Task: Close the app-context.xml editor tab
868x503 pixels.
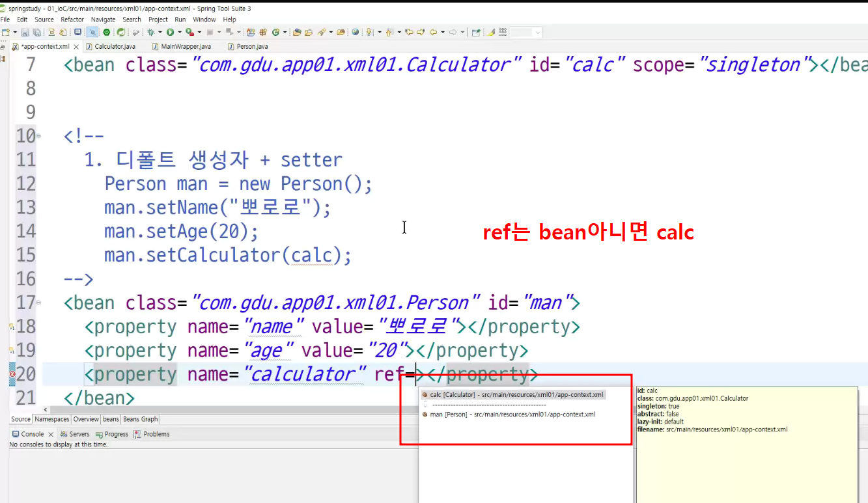Action: click(76, 47)
